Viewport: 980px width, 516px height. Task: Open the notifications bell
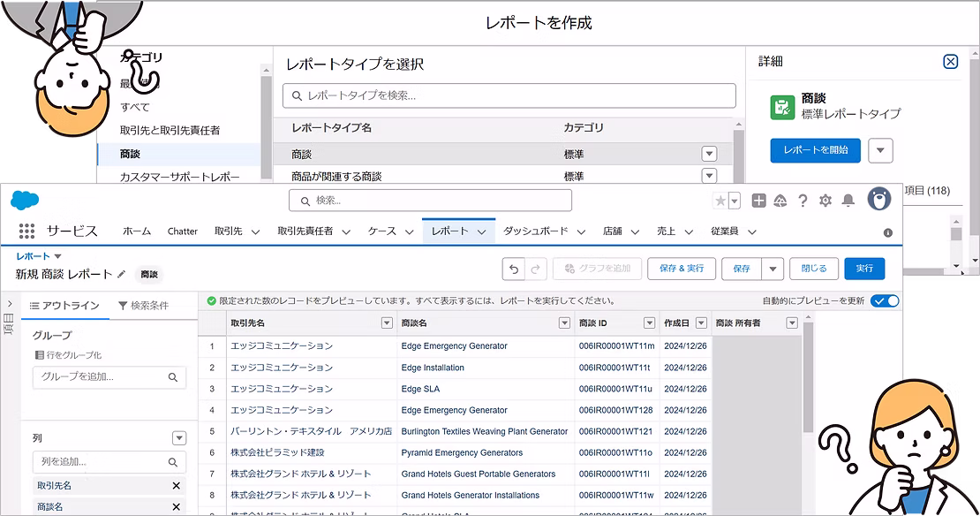tap(848, 201)
